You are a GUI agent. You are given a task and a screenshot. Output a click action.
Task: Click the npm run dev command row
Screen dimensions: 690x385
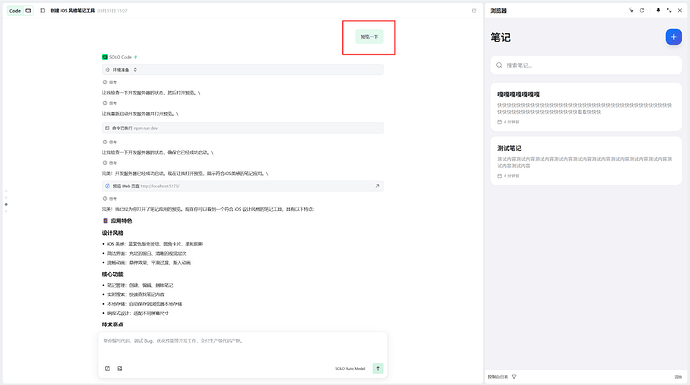[x=242, y=128]
